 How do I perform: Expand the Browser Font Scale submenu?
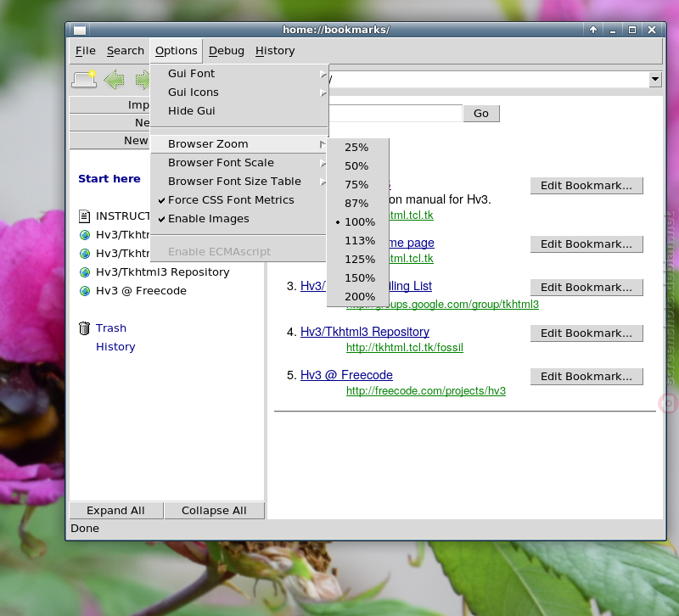238,163
